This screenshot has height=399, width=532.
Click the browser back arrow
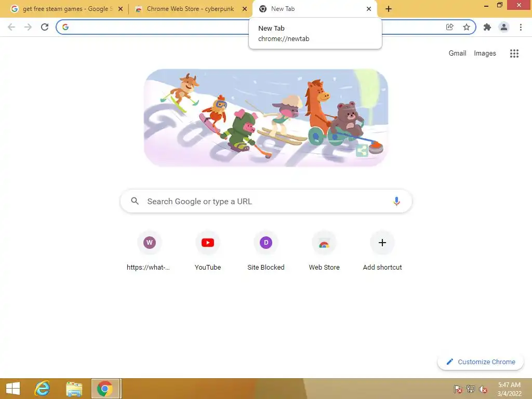point(11,27)
